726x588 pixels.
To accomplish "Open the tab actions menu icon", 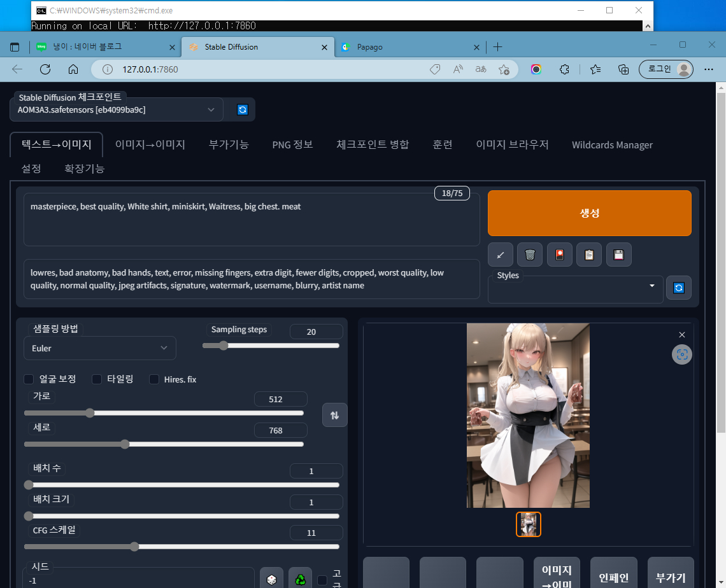I will [x=15, y=46].
